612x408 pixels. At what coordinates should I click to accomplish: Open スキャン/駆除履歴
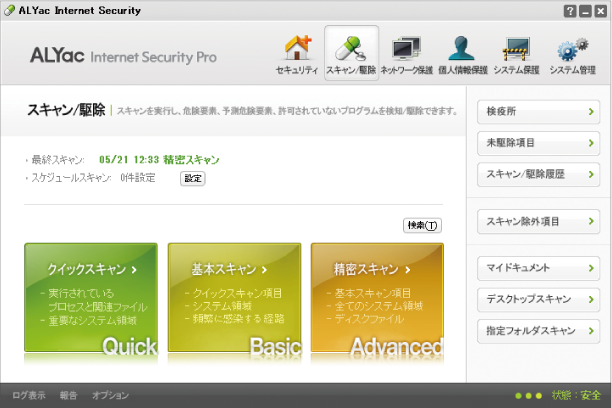pyautogui.click(x=538, y=174)
